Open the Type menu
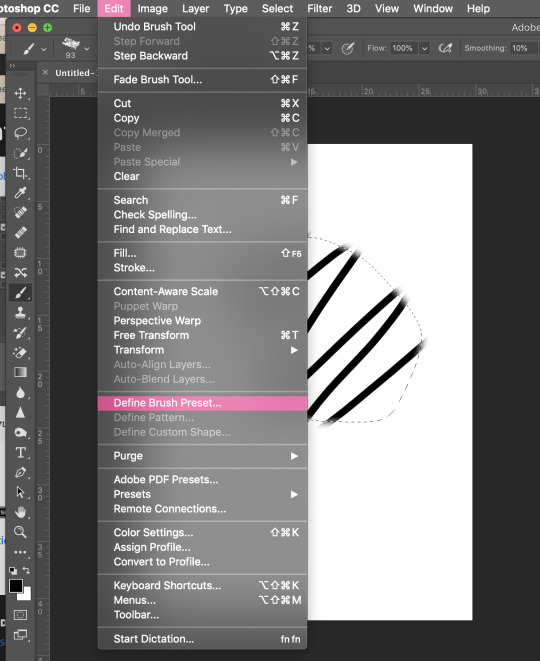540x661 pixels. tap(235, 8)
